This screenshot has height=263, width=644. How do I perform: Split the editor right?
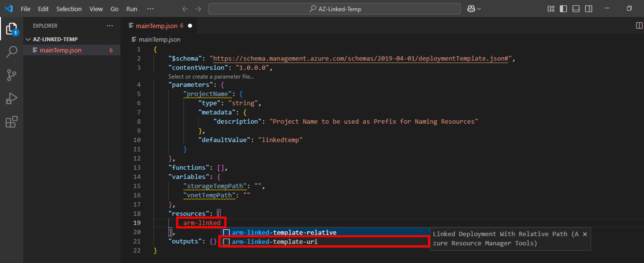pyautogui.click(x=639, y=26)
